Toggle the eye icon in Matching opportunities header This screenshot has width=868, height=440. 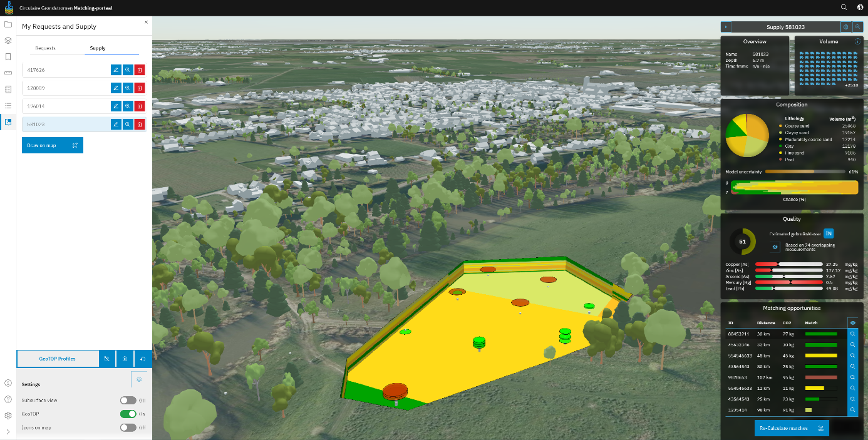click(852, 322)
